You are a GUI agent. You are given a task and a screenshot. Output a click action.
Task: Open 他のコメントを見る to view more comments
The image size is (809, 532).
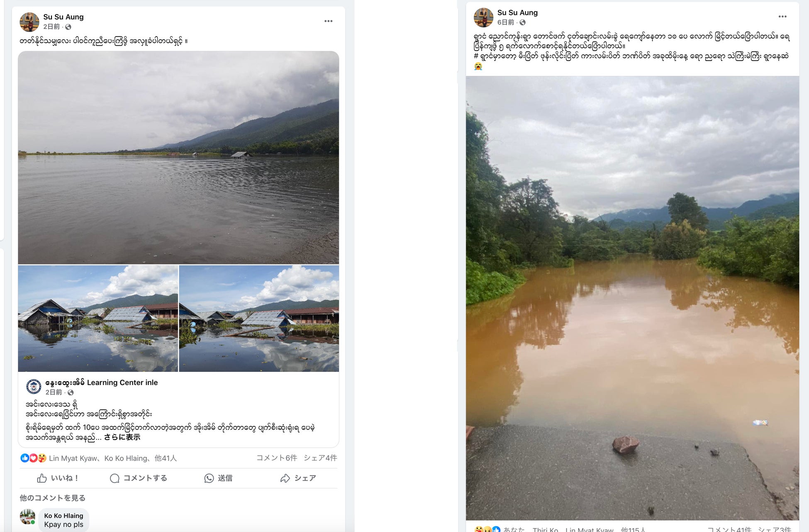pyautogui.click(x=52, y=498)
